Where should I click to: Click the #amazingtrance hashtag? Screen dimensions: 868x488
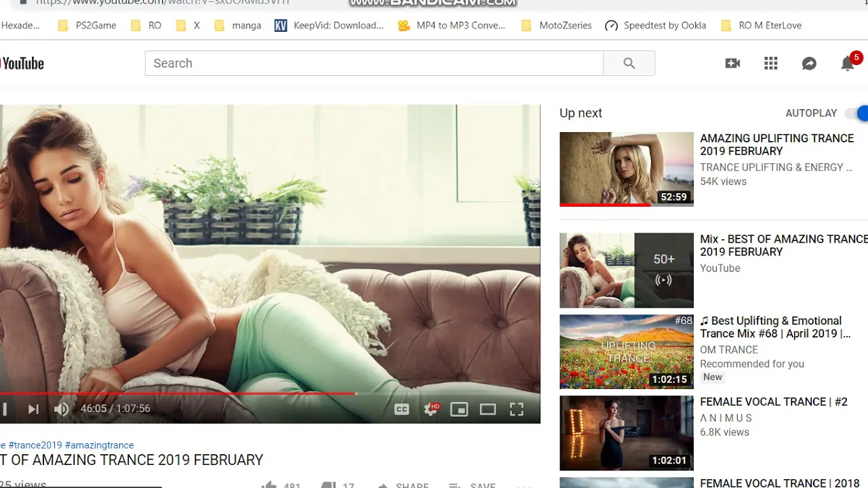99,445
